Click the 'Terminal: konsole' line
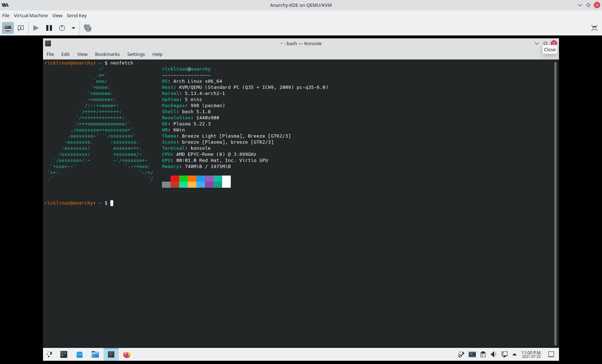The image size is (602, 364). [186, 148]
